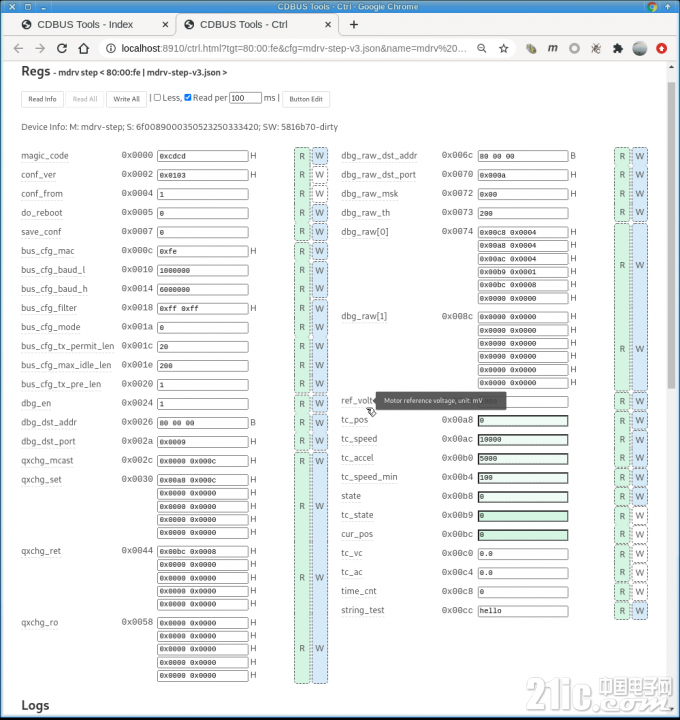Viewport: 680px width, 720px height.
Task: Edit the tc_pos value field
Action: click(523, 421)
